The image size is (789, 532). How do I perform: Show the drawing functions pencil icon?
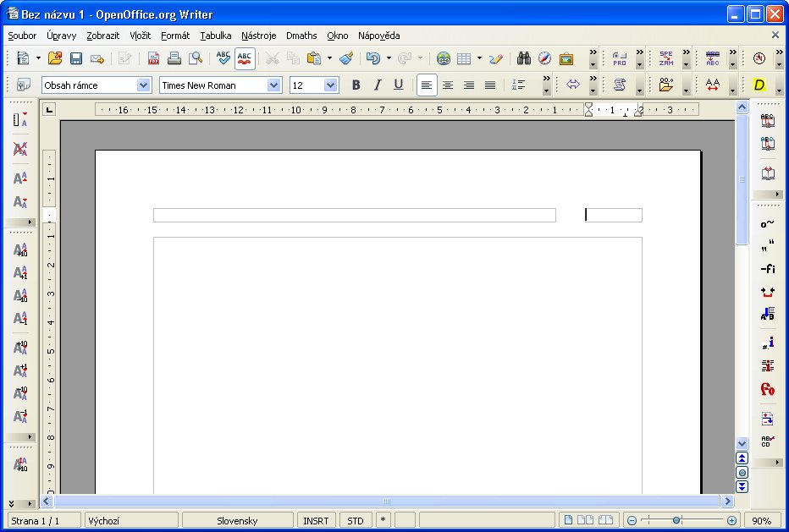pyautogui.click(x=495, y=58)
